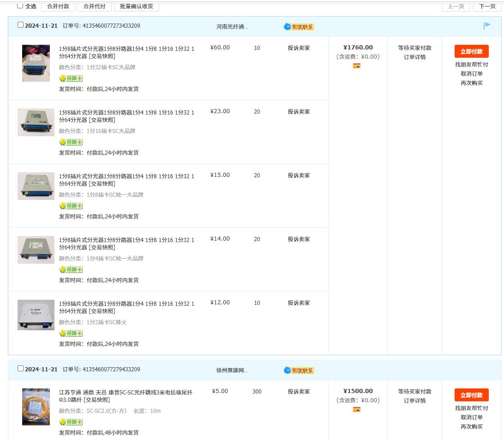Click payment card icon under ¥1760.00

(356, 66)
